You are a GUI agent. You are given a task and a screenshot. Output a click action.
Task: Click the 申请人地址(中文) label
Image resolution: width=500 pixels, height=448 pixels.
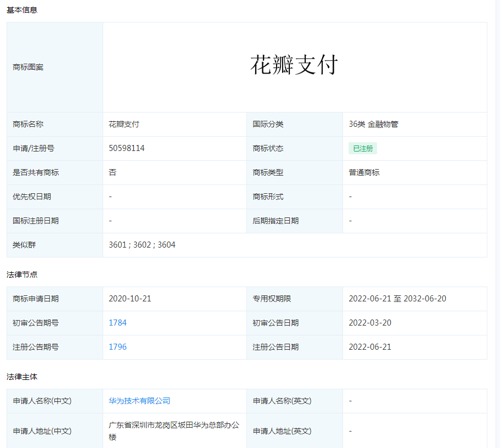point(42,431)
